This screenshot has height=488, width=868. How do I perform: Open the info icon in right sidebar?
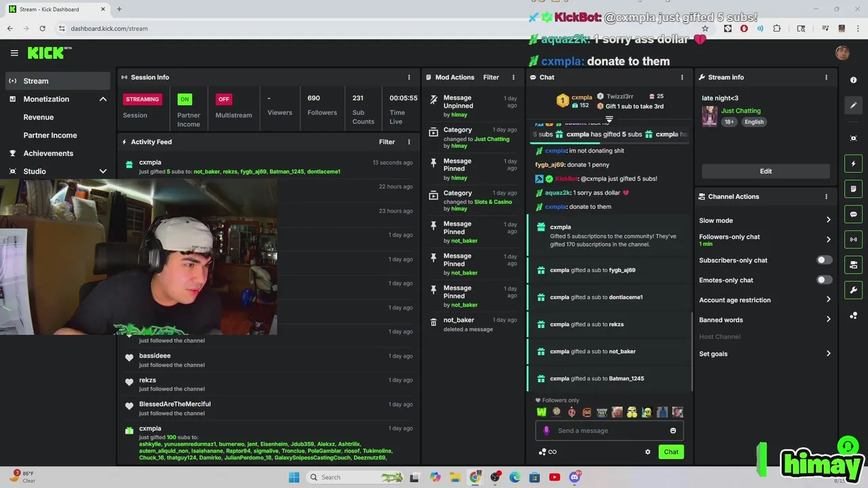click(x=853, y=80)
